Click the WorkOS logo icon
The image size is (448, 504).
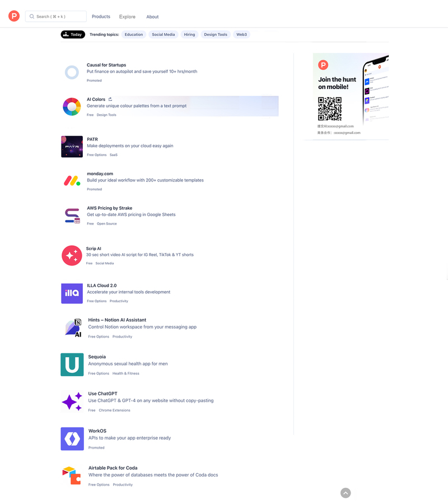[72, 438]
